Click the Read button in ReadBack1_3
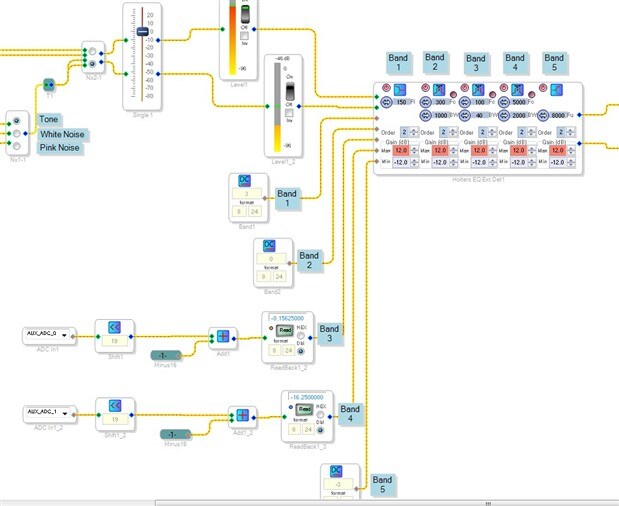The width and height of the screenshot is (619, 506). pos(304,409)
